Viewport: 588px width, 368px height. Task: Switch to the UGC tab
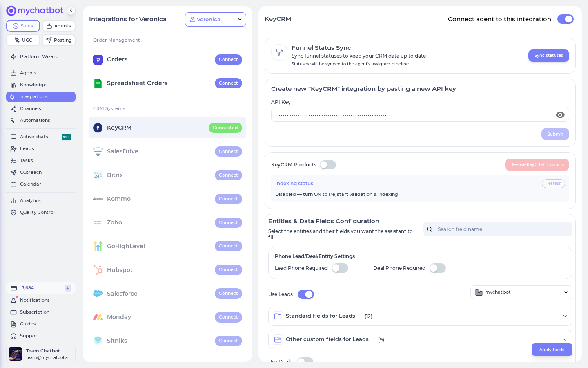[23, 40]
